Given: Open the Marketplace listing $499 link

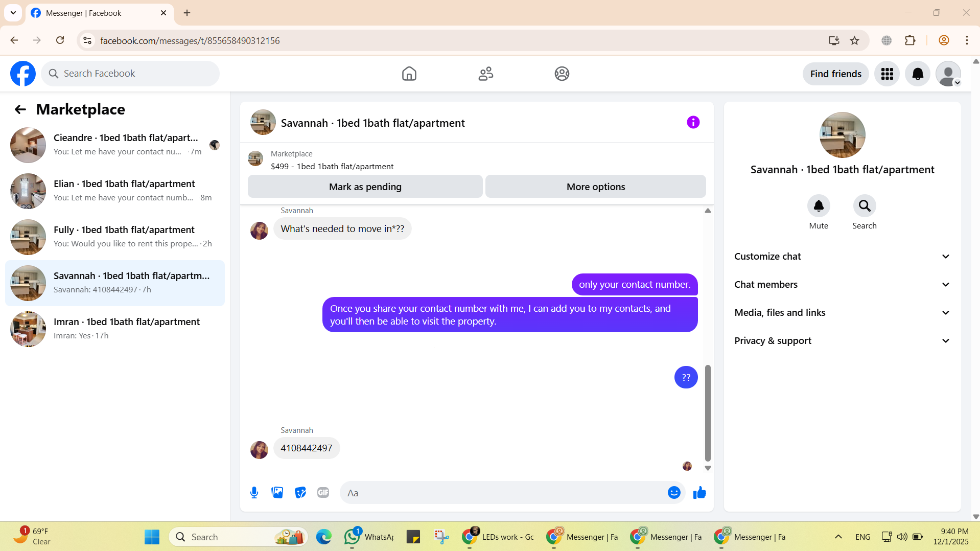Looking at the screenshot, I should 332,167.
